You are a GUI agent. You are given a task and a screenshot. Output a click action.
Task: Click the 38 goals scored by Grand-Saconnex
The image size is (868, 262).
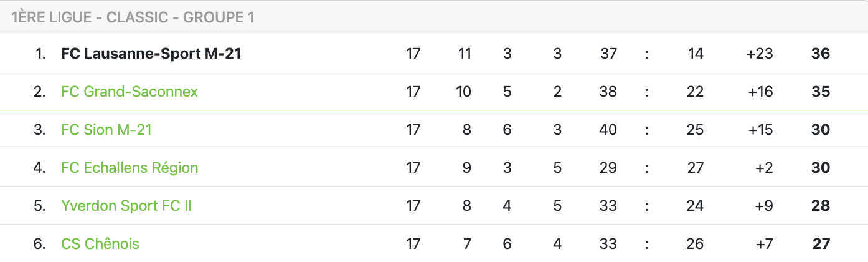pos(608,92)
